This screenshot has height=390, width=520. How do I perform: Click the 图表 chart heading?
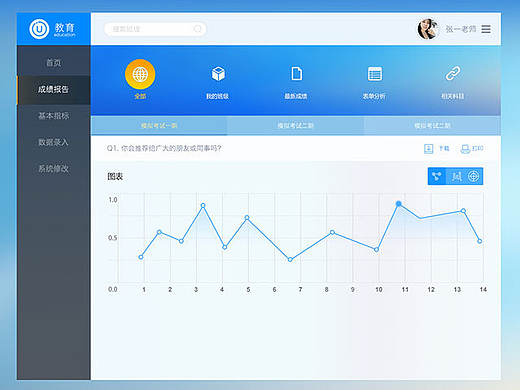pyautogui.click(x=115, y=176)
